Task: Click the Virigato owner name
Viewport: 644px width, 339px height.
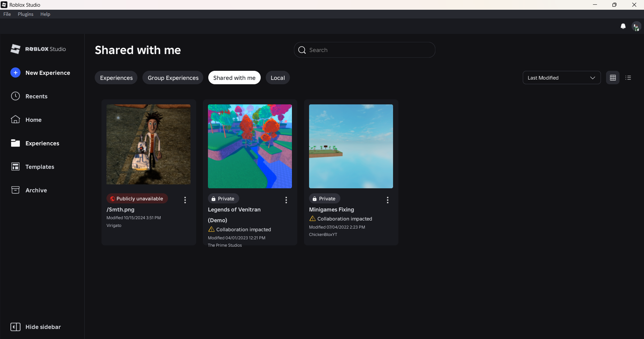Action: (x=114, y=226)
